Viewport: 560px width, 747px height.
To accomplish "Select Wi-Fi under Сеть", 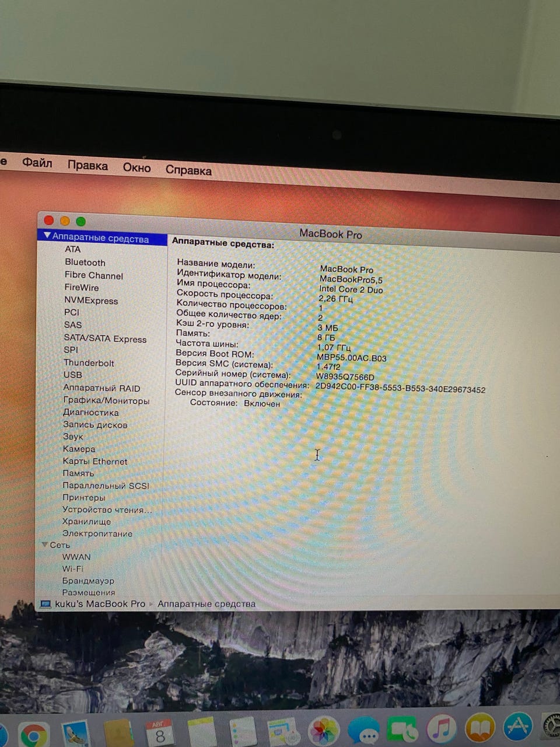I will 72,569.
